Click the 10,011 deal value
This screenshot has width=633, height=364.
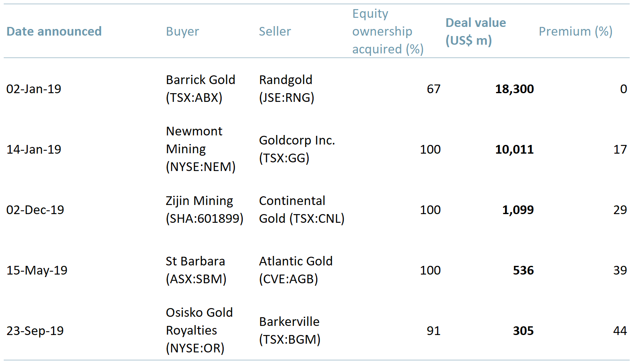tap(514, 149)
